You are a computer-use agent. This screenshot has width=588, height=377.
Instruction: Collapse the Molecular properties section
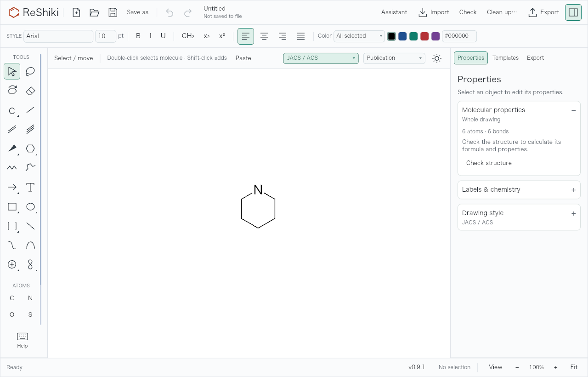[x=573, y=110]
